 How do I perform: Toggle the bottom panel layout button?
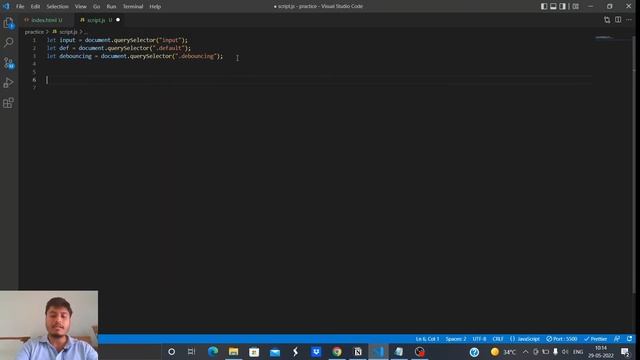point(553,6)
